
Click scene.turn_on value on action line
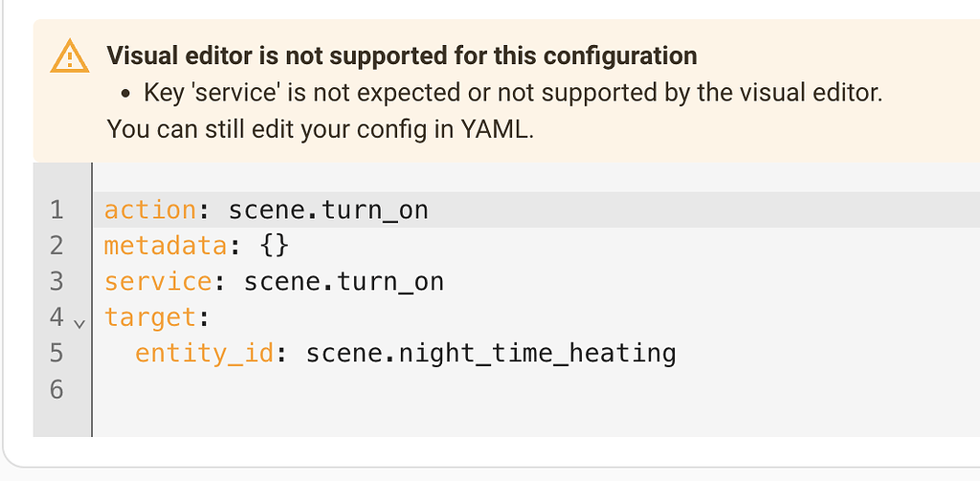tap(328, 209)
